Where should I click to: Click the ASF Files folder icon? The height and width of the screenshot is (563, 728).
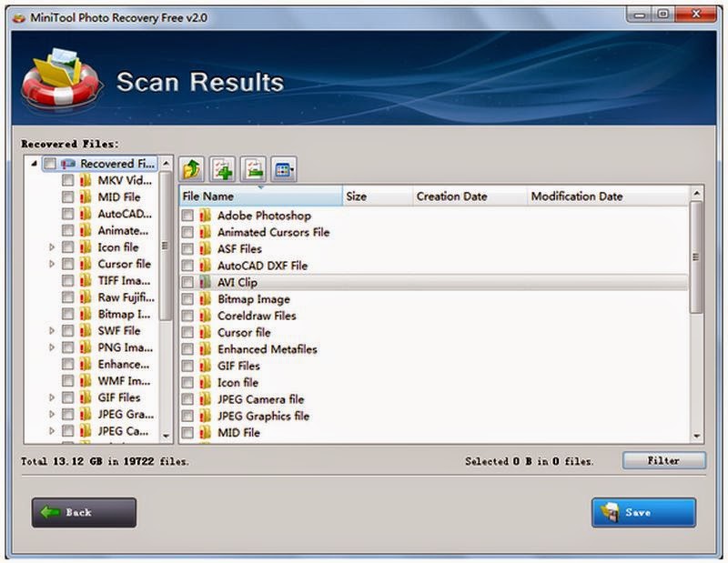[x=205, y=249]
